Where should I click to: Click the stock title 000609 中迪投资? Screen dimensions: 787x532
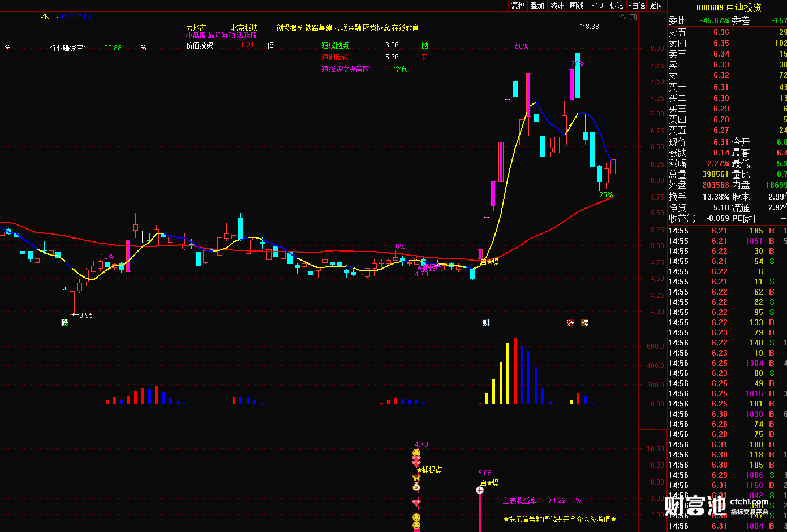tap(729, 7)
